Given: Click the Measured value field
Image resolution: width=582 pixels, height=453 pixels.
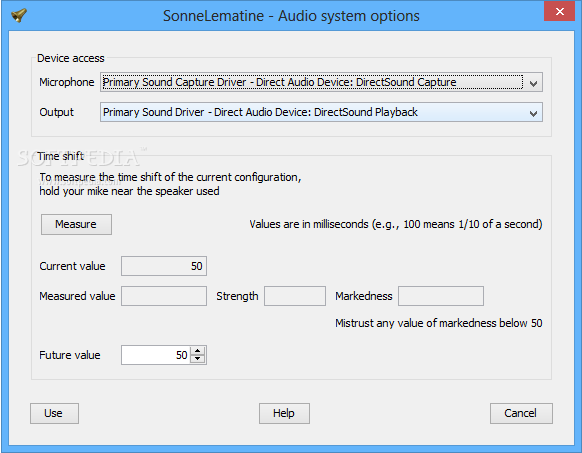Looking at the screenshot, I should tap(164, 296).
